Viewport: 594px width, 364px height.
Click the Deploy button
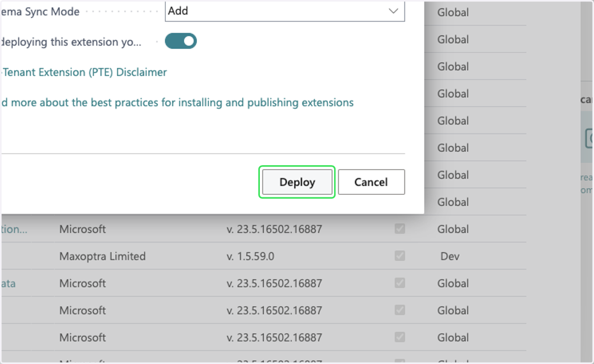(297, 182)
